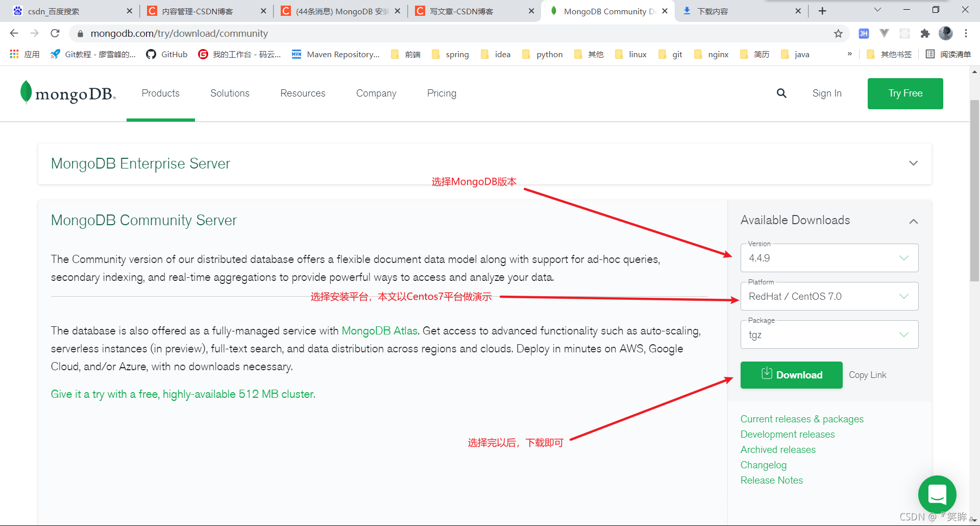Collapse Available Downloads panel
This screenshot has width=980, height=526.
(913, 221)
